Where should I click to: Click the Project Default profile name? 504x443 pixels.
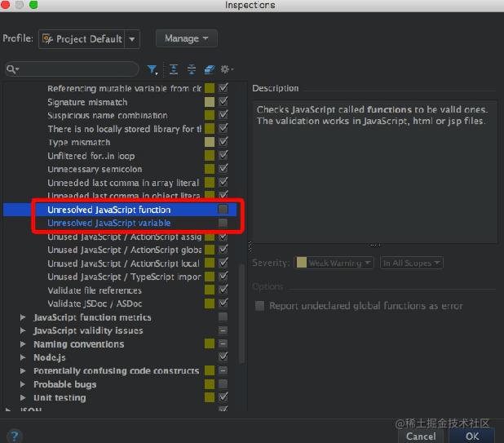pyautogui.click(x=90, y=39)
